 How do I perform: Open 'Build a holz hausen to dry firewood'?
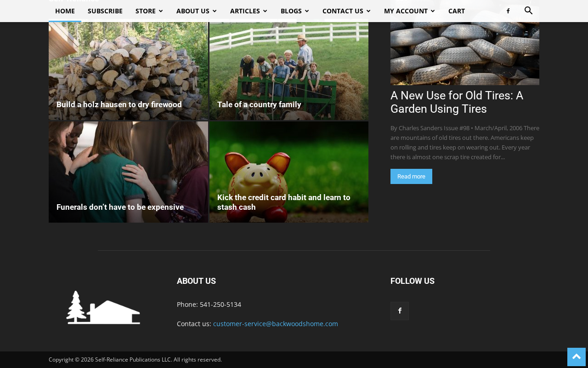coord(119,104)
